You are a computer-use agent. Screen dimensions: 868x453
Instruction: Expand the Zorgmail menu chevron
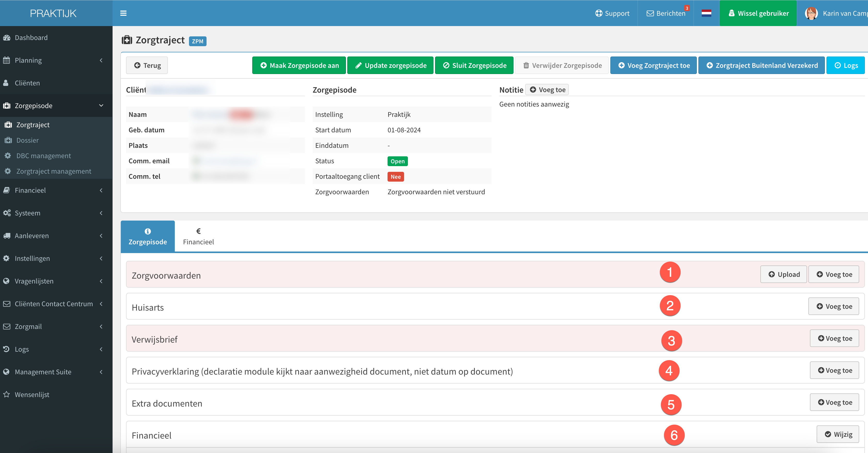pos(101,326)
